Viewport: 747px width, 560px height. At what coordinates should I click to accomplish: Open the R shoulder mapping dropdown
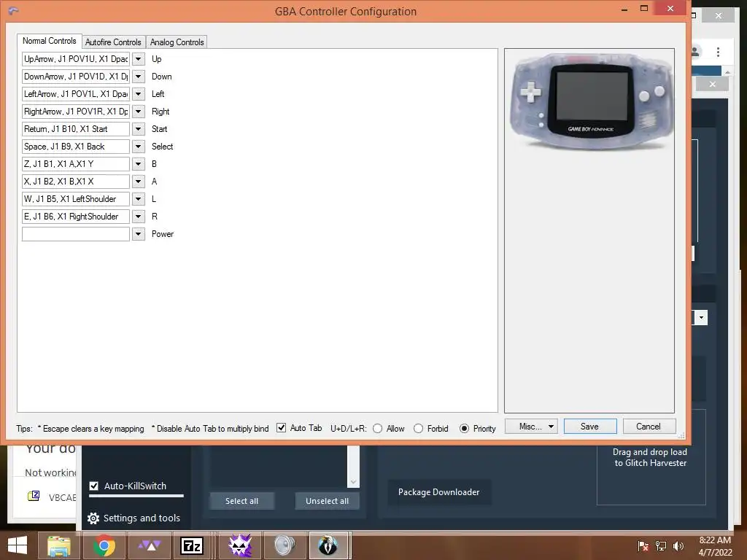tap(138, 217)
